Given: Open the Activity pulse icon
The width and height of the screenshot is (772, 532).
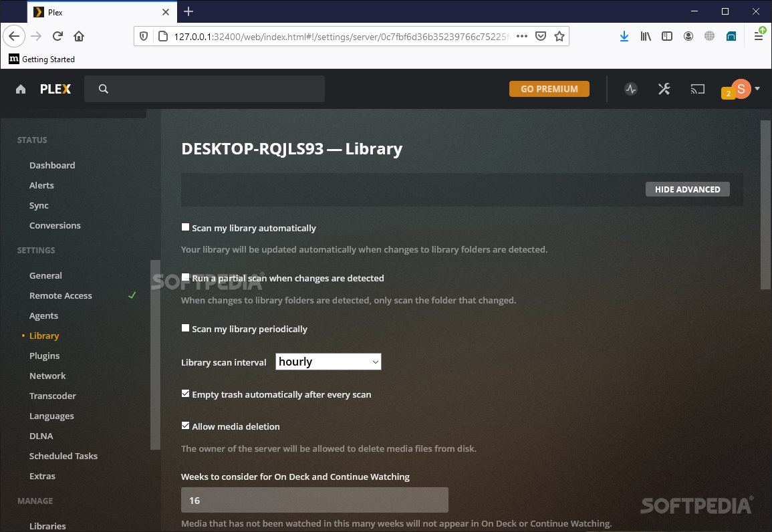Looking at the screenshot, I should 631,89.
